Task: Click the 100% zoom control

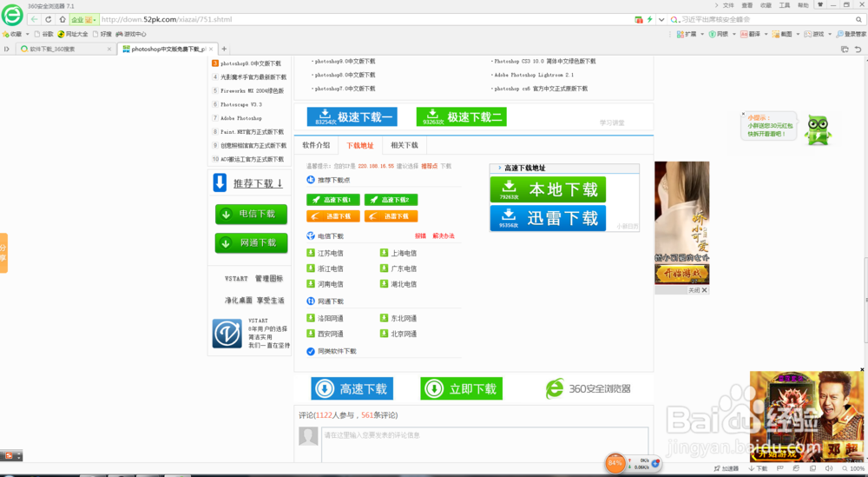Action: point(853,468)
